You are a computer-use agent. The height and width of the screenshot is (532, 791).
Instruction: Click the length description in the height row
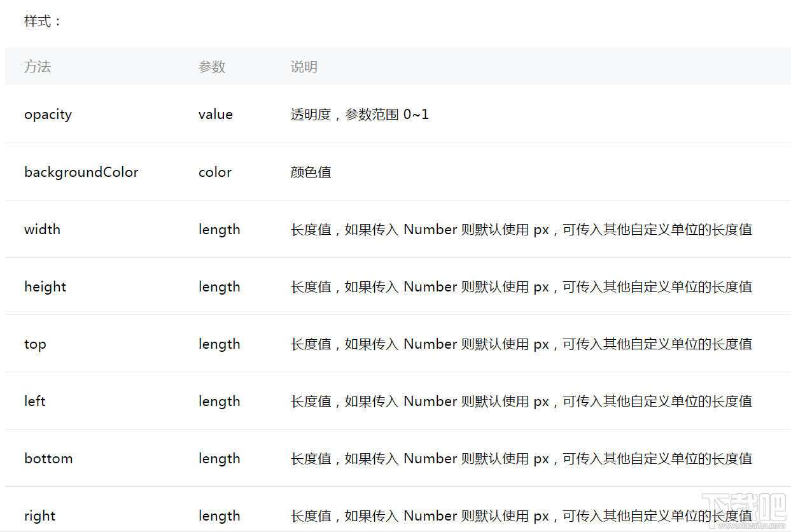coord(520,286)
